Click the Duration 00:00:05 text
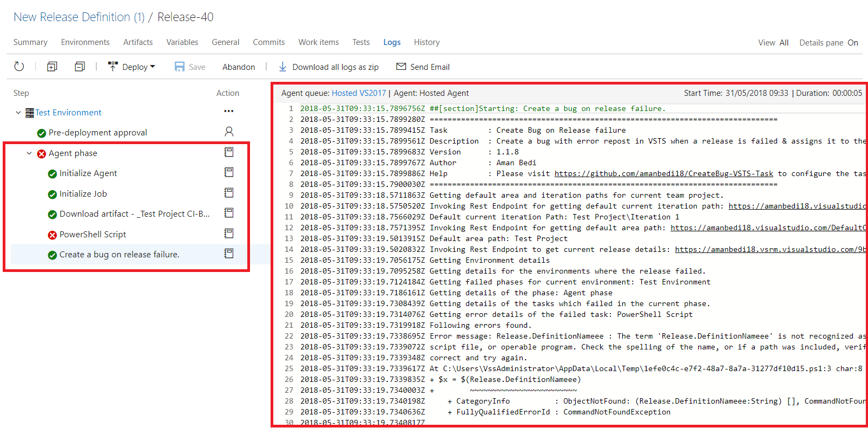Screen dimensions: 868x428 pos(829,93)
